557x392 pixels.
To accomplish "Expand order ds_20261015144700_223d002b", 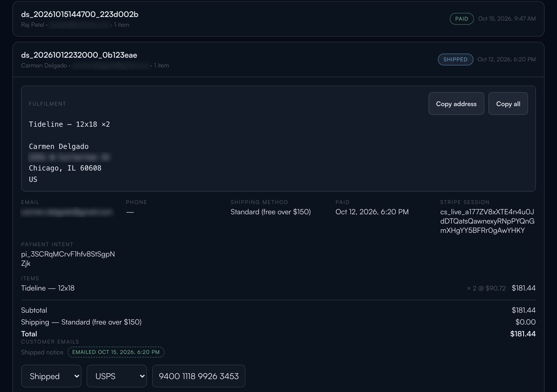I will (x=278, y=19).
